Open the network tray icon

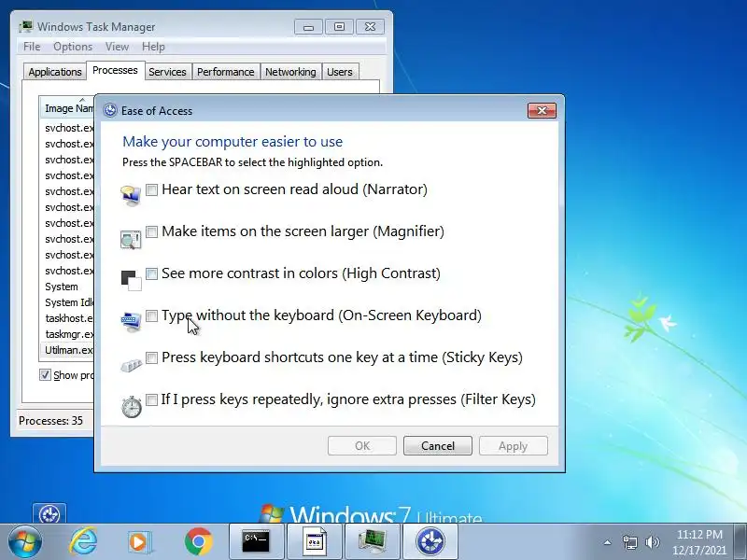pyautogui.click(x=629, y=542)
